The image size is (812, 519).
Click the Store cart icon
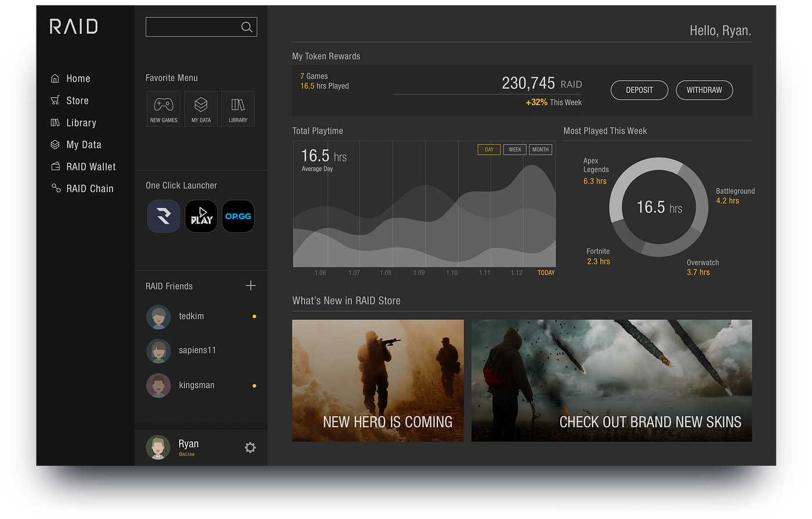55,100
